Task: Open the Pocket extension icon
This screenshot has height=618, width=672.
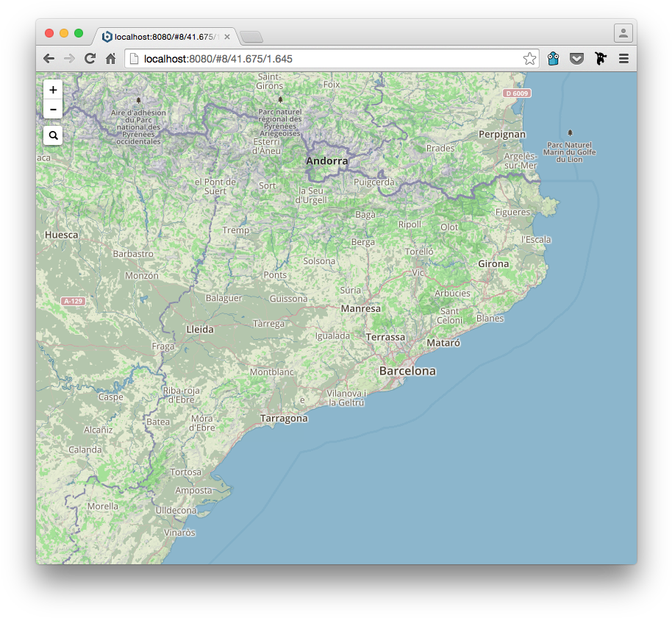Action: coord(576,58)
